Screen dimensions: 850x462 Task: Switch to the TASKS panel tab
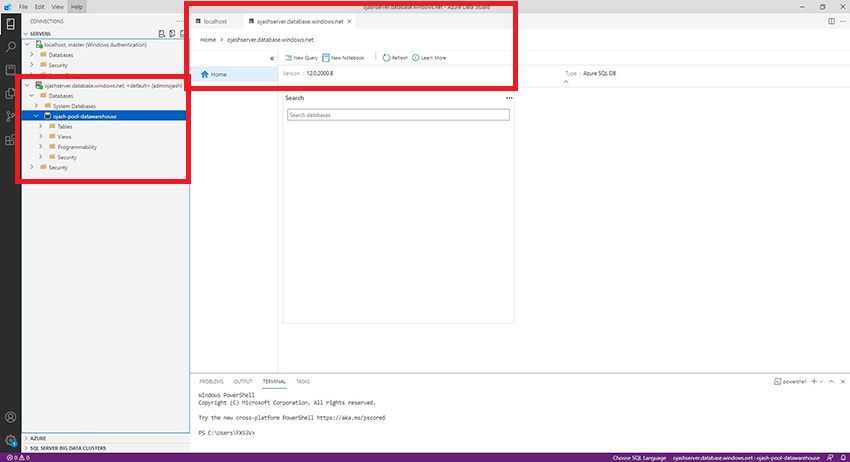coord(303,382)
